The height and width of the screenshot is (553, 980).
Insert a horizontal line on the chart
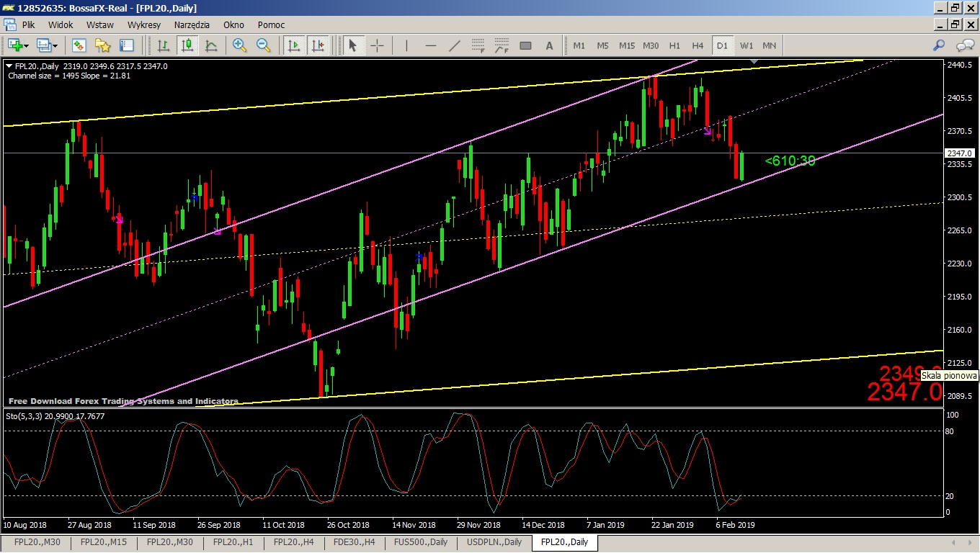tap(431, 45)
